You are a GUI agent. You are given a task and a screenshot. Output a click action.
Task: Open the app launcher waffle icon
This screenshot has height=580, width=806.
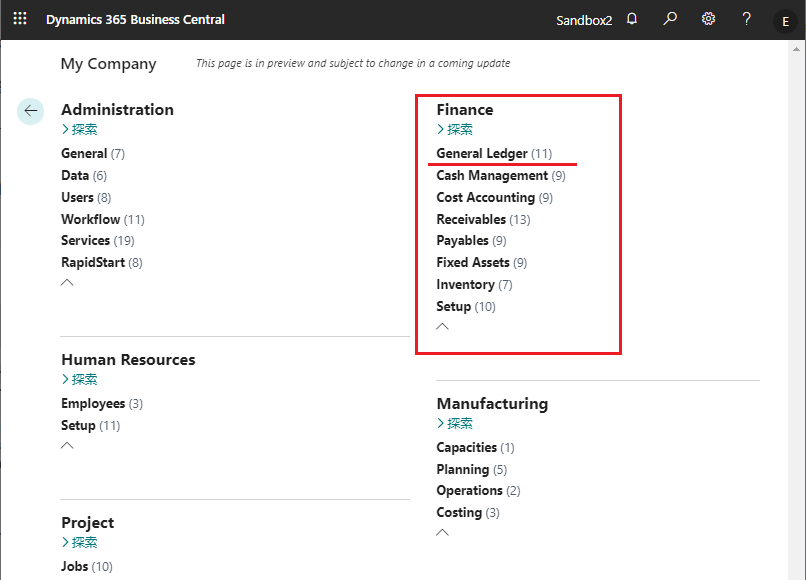point(20,19)
